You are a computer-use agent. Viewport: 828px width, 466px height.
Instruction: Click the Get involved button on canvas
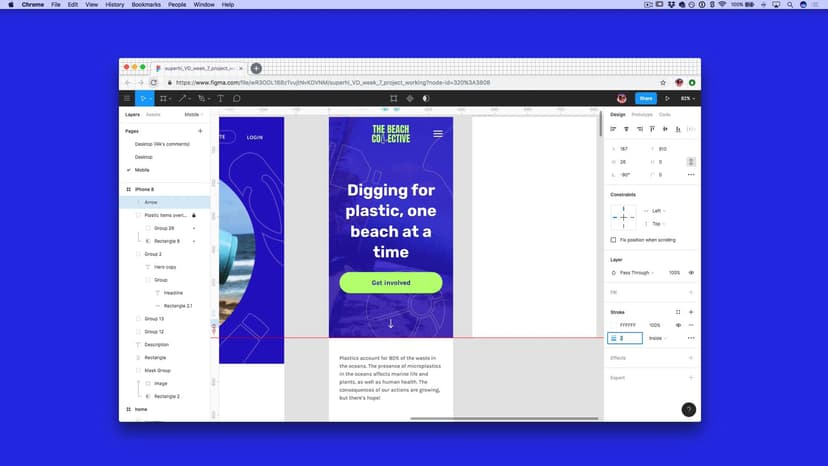[x=391, y=283]
